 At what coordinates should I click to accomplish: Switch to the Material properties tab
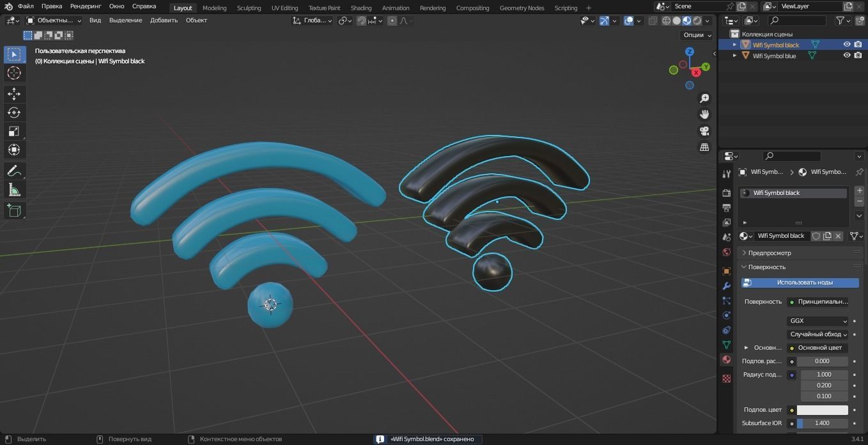(727, 360)
